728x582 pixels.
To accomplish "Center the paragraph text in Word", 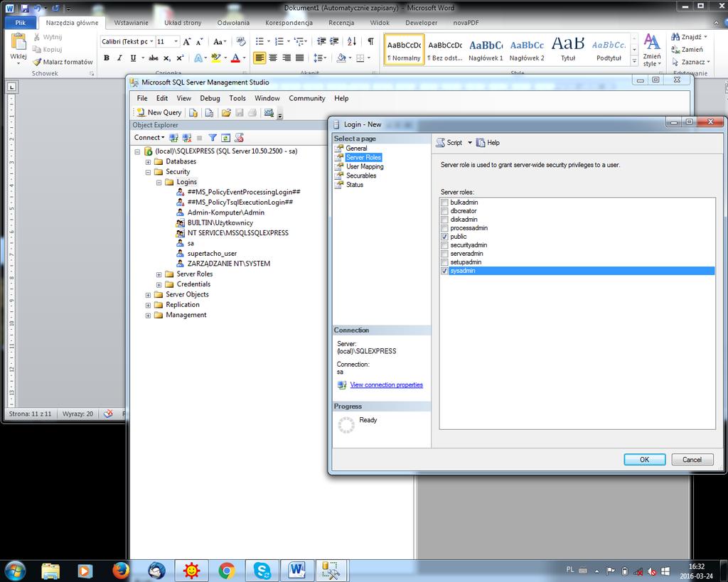I will [x=273, y=58].
